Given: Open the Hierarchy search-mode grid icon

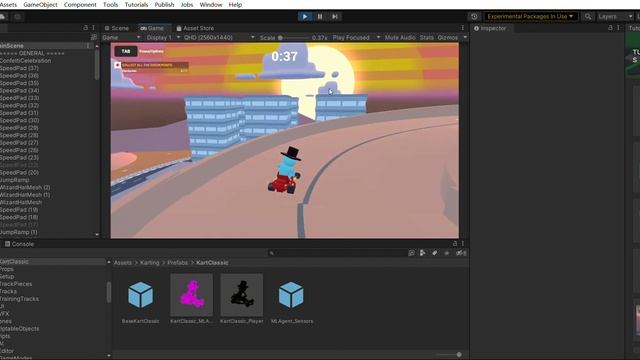Looking at the screenshot, I should pos(94,37).
